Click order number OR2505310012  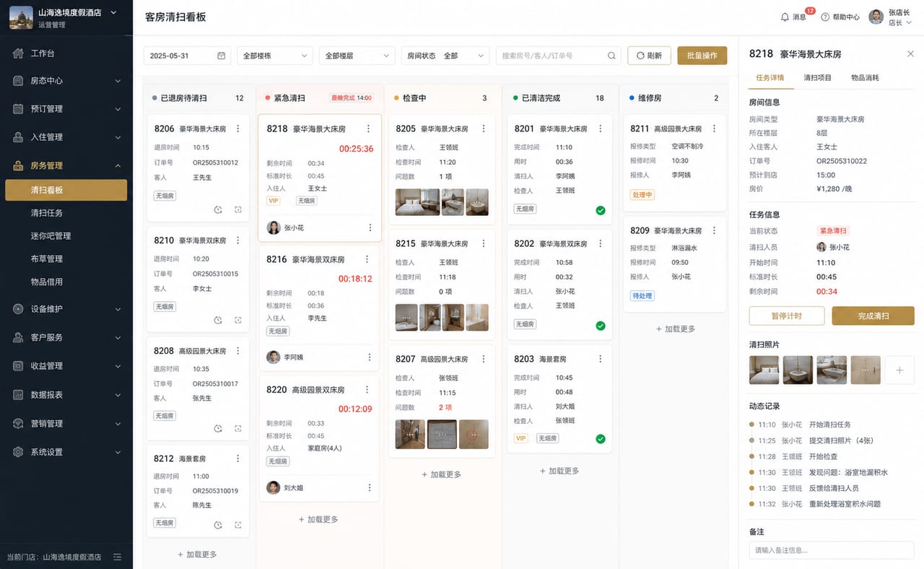pos(215,162)
